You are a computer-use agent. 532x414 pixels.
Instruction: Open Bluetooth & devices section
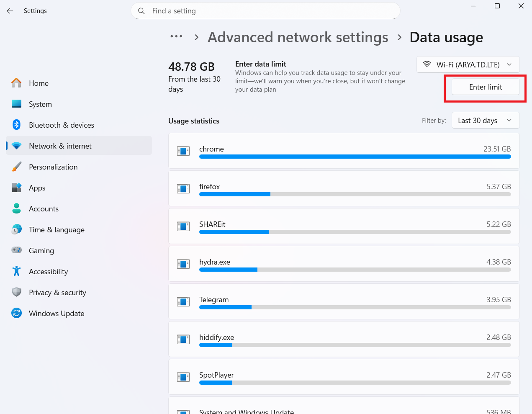[x=79, y=125]
